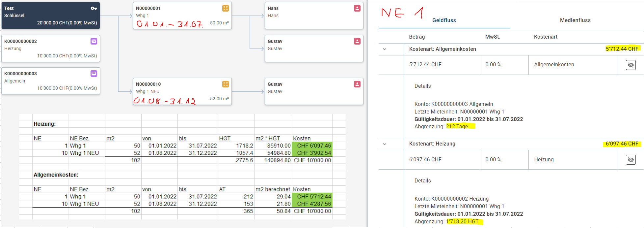Toggle visibility of Heizung cost row
The width and height of the screenshot is (644, 228).
[631, 160]
